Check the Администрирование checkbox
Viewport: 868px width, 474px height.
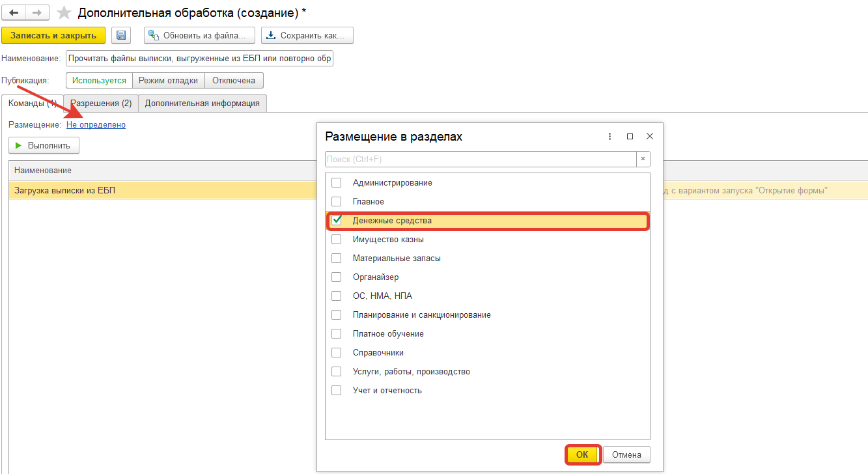[x=337, y=183]
